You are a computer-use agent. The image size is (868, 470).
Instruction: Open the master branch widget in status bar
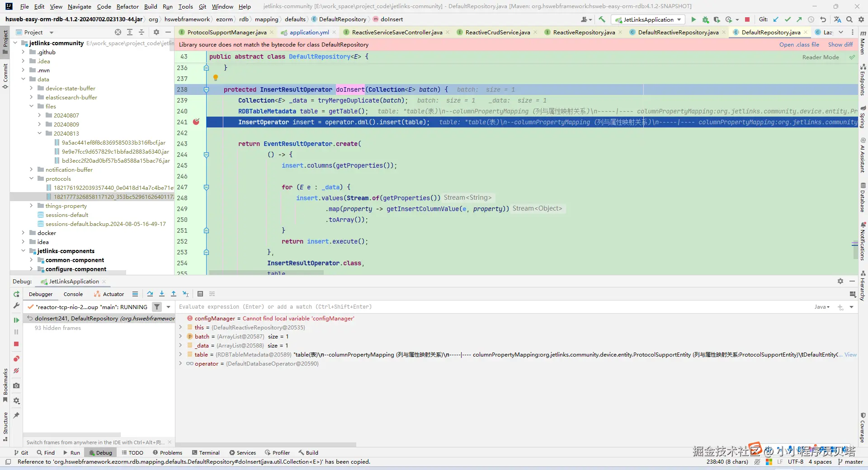point(850,462)
